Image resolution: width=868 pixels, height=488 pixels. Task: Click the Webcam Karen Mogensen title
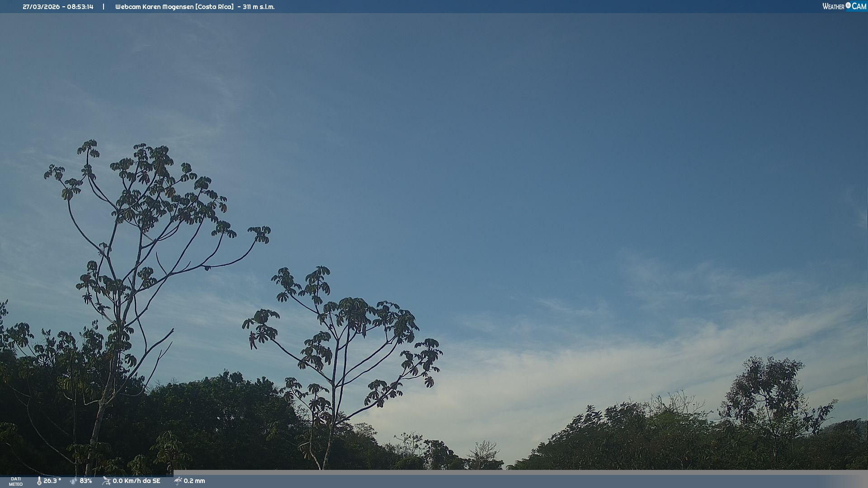click(x=155, y=7)
